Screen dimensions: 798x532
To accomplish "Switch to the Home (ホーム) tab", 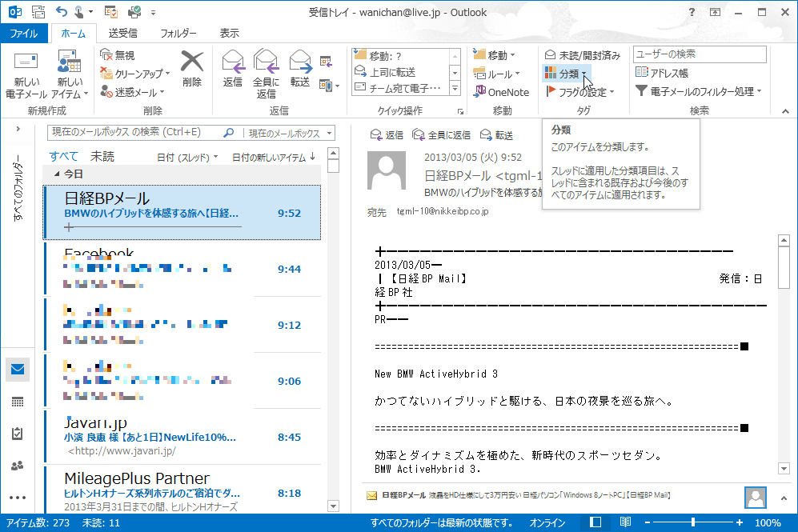I will pyautogui.click(x=73, y=33).
